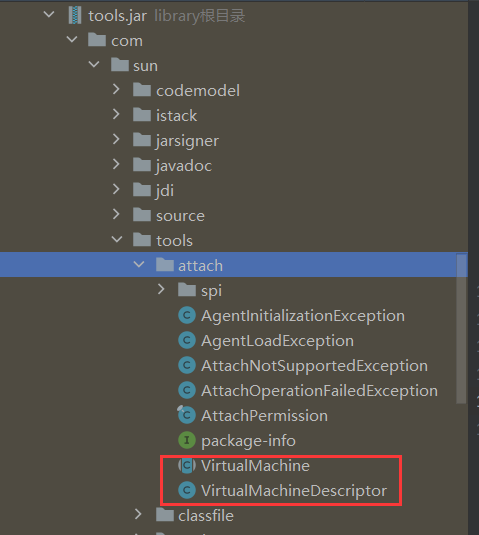Collapse the attach folder

tap(139, 264)
